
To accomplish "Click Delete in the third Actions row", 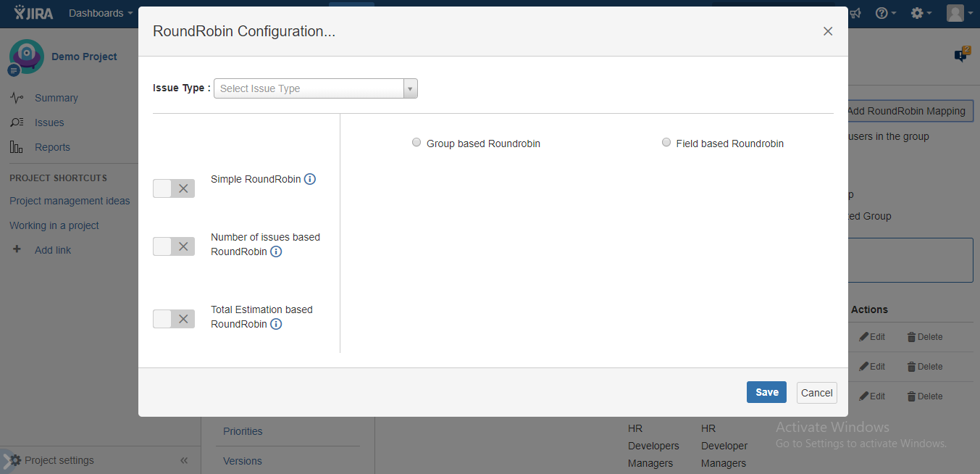I will 925,396.
